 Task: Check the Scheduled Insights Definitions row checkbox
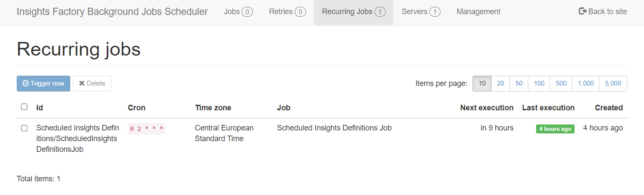24,128
